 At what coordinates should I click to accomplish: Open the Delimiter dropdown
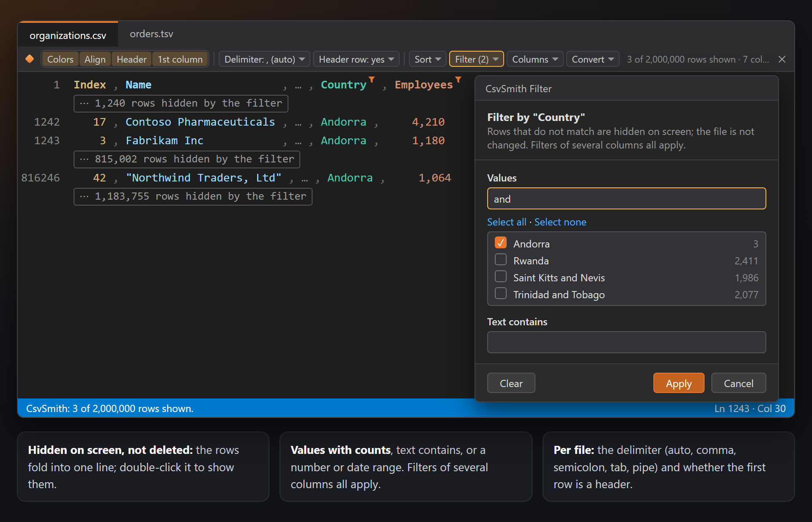tap(264, 59)
